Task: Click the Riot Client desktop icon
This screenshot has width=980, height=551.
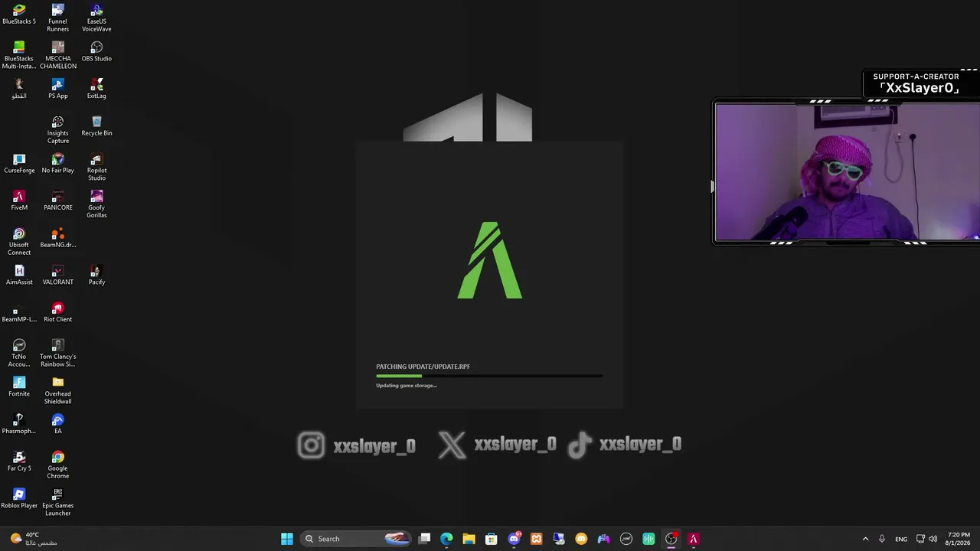Action: 58,313
